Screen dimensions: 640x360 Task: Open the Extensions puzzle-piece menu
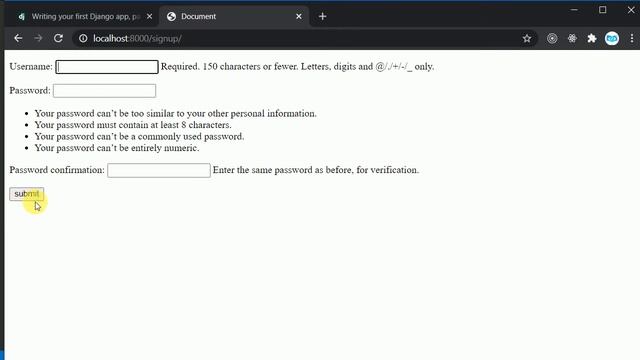click(592, 38)
